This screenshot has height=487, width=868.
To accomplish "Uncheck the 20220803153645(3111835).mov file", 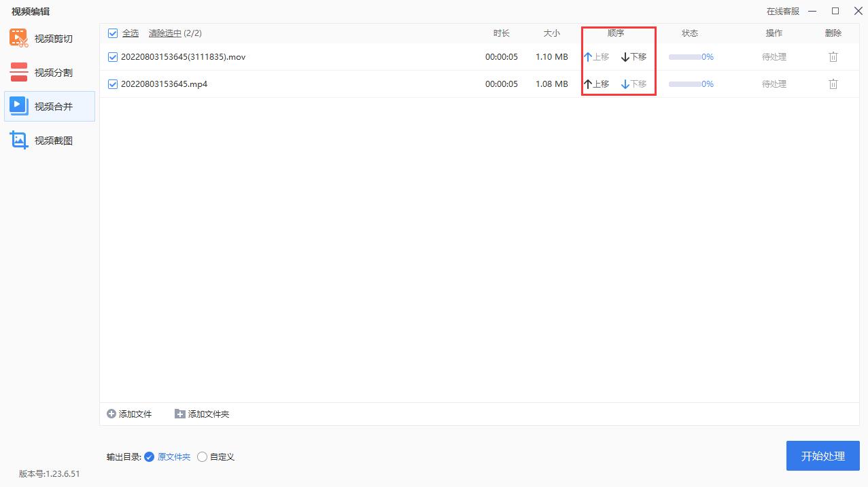I will coord(113,56).
